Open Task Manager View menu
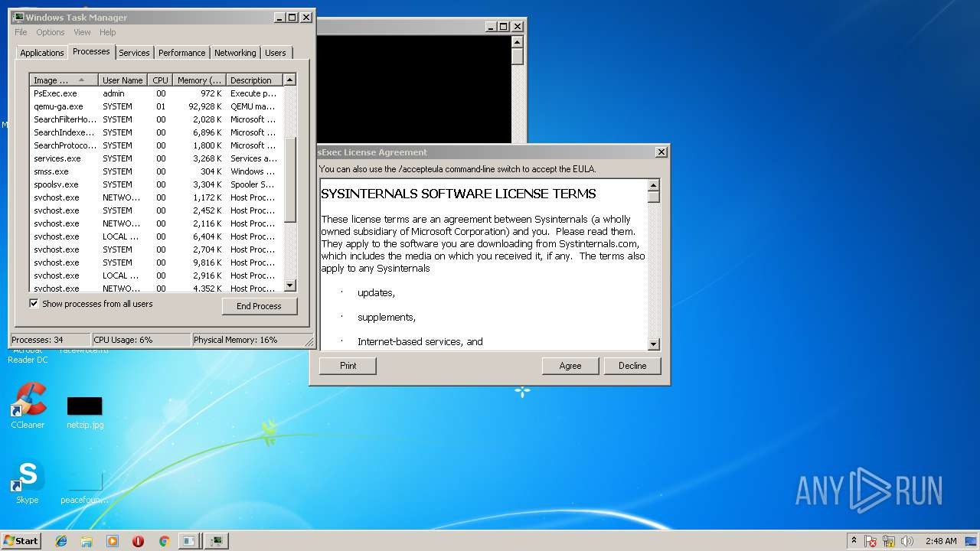 (82, 32)
